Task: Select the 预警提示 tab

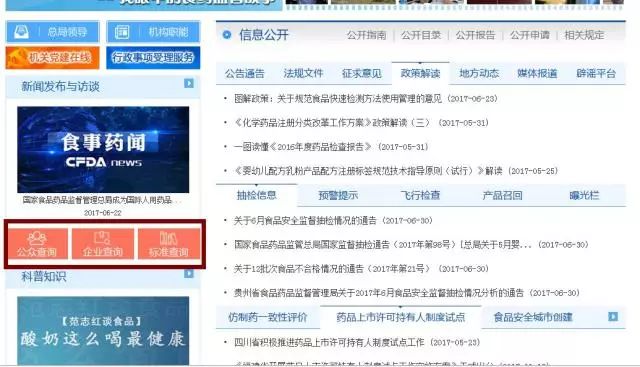Action: point(338,196)
